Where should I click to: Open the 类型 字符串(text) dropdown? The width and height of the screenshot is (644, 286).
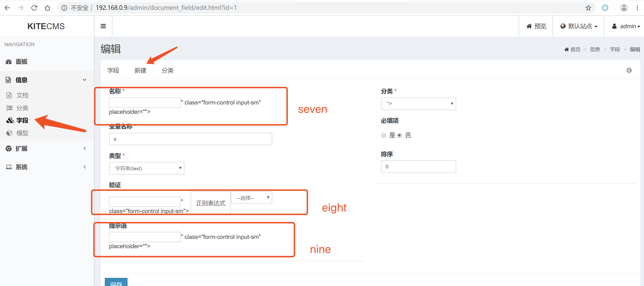(x=146, y=168)
